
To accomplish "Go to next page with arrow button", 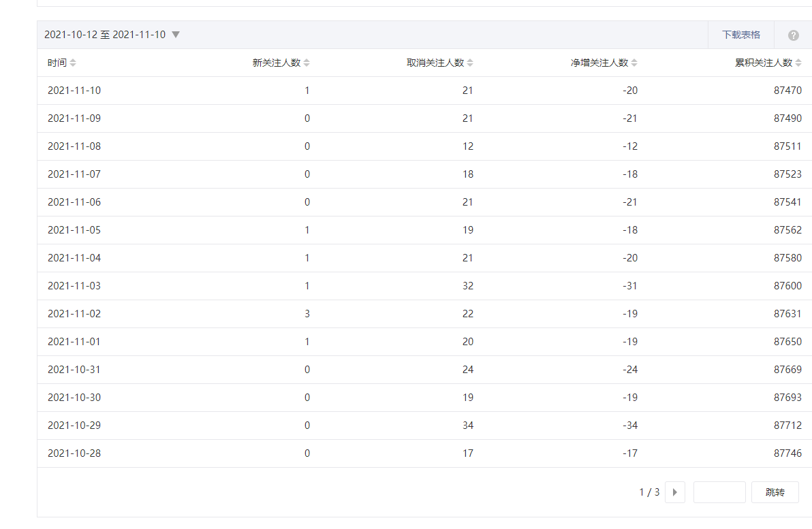I will [x=674, y=492].
